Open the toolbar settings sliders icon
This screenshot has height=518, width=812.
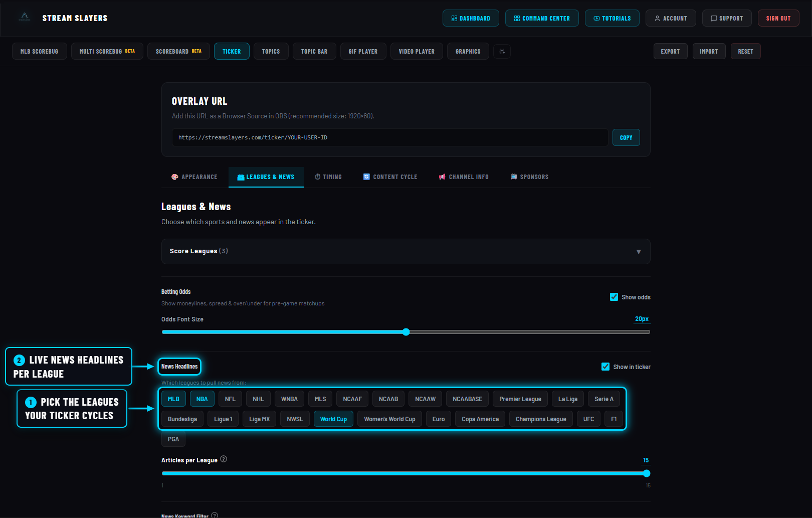pos(502,52)
